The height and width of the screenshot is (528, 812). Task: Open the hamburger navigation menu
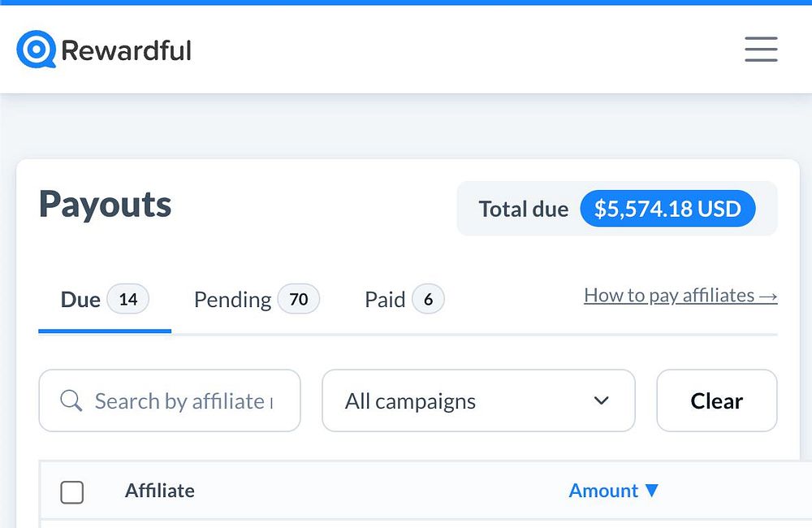pos(761,50)
